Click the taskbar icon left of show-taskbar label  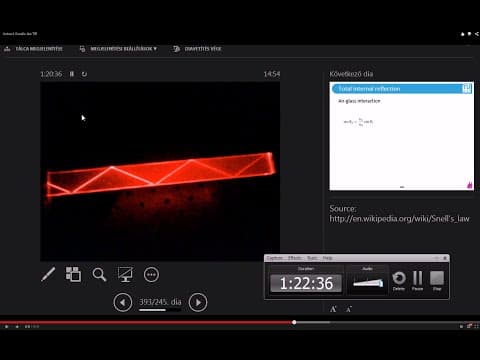coord(7,49)
